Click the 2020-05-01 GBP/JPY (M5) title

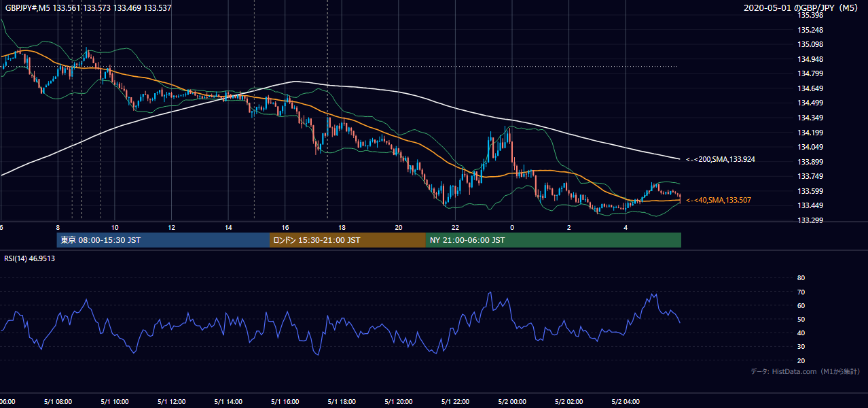click(x=801, y=8)
